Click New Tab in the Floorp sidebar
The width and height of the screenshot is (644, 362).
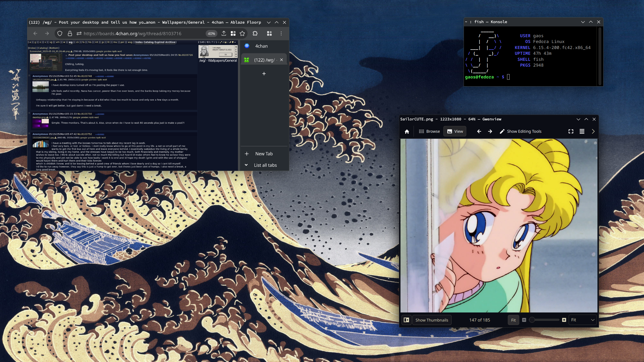[x=264, y=154]
